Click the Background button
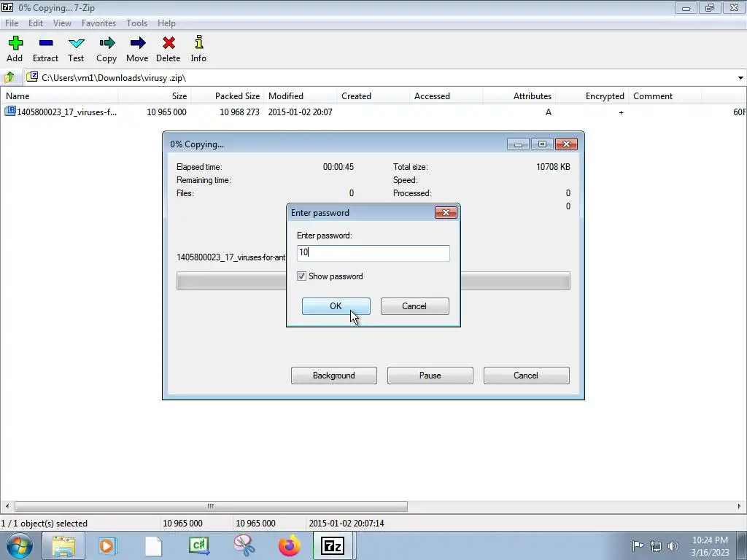Screen dimensions: 747x560 pos(333,376)
